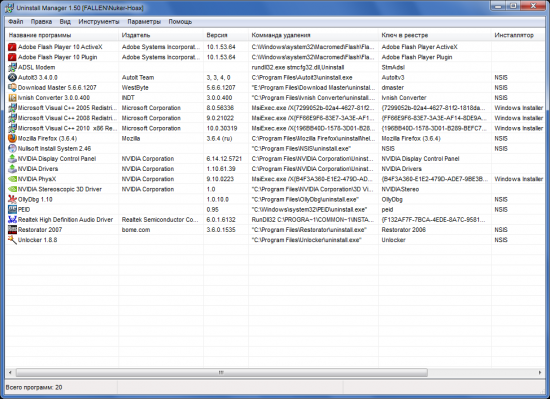The image size is (550, 399).
Task: Click version cell '3.6.4 (ru)'
Action: (x=219, y=138)
